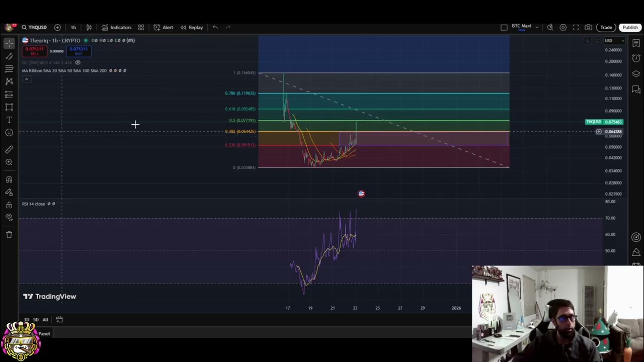Toggle hide all drawings eye icon
This screenshot has width=644, height=362.
pos(9,217)
